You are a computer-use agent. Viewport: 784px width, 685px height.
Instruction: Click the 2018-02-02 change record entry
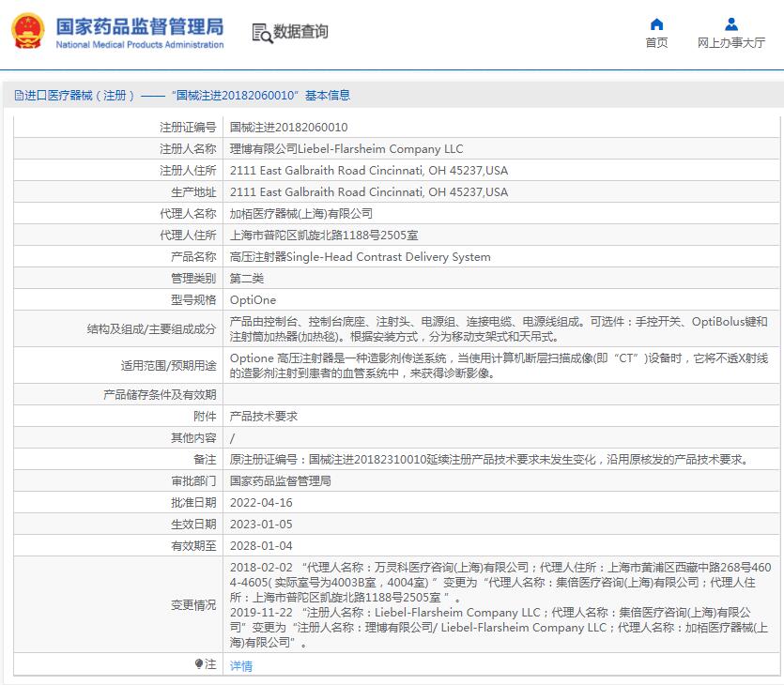coord(500,582)
